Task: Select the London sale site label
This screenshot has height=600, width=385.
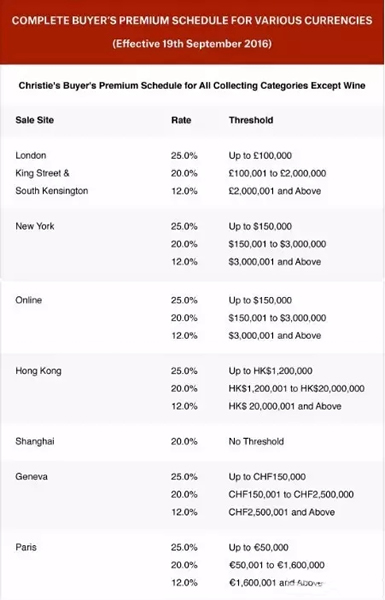Action: pyautogui.click(x=31, y=155)
